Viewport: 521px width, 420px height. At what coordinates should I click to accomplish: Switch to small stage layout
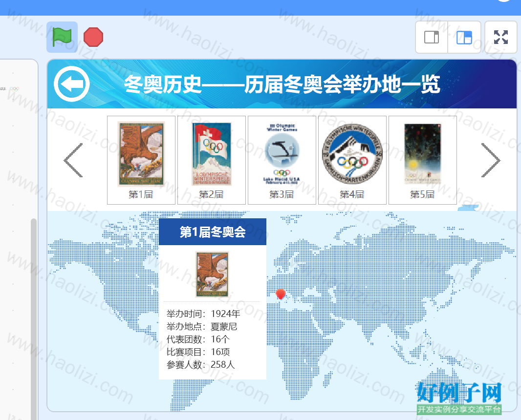click(432, 37)
